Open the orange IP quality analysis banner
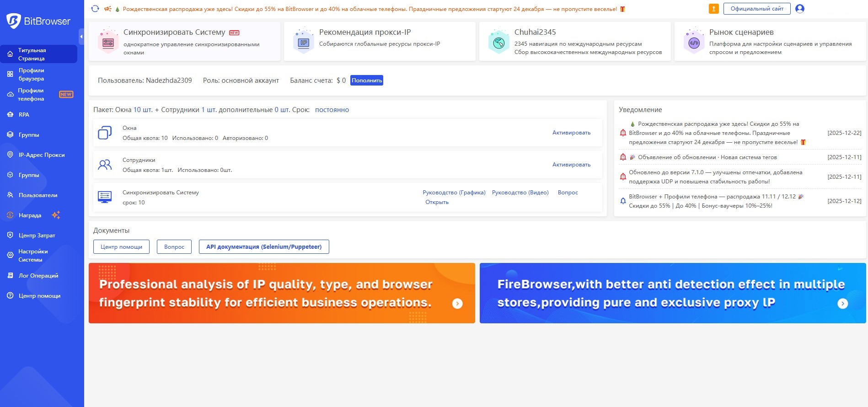The width and height of the screenshot is (868, 407). [x=282, y=293]
